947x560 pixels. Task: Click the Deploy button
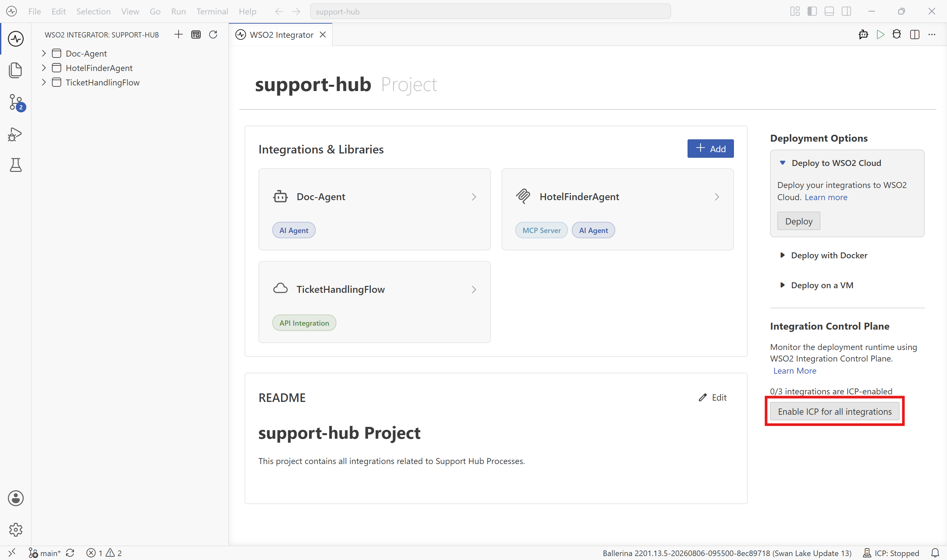[x=799, y=221]
